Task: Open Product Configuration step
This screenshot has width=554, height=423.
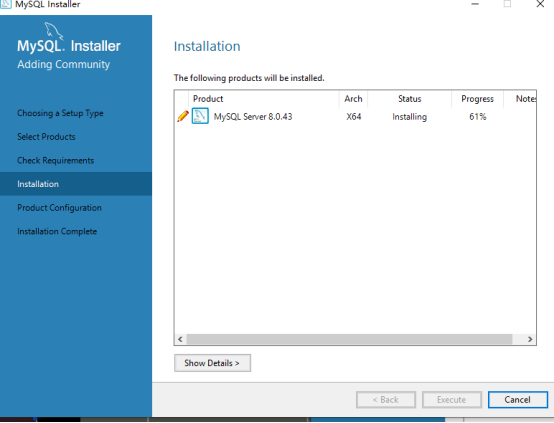Action: click(x=59, y=208)
